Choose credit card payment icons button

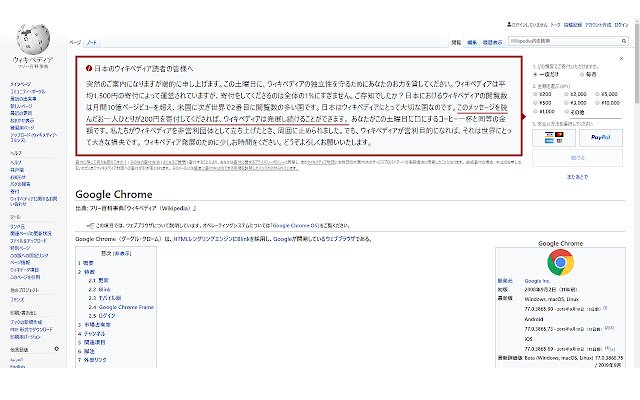coord(554,138)
